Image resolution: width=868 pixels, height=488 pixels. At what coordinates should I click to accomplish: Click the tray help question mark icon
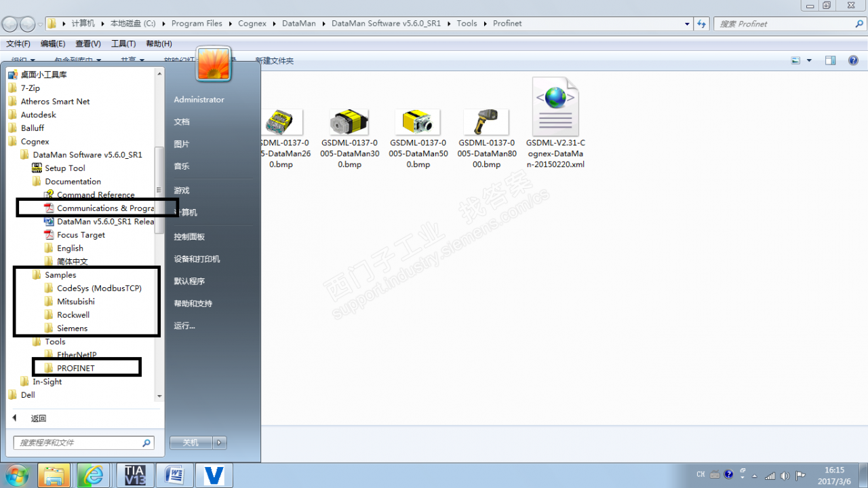[729, 475]
